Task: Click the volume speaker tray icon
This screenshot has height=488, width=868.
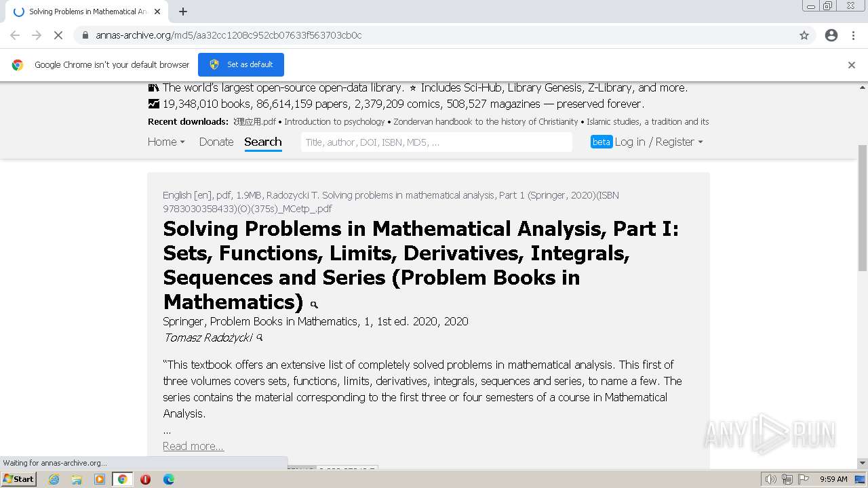Action: (x=770, y=479)
